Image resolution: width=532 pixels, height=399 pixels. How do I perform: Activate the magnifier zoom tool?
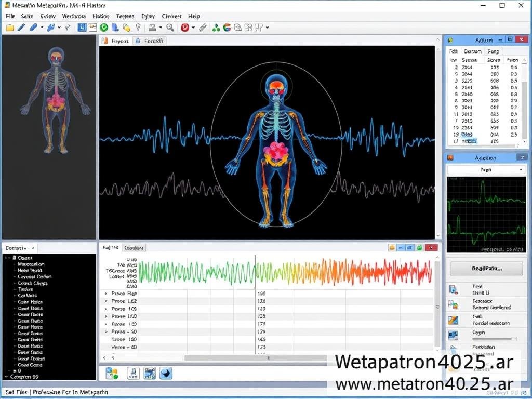[x=169, y=28]
